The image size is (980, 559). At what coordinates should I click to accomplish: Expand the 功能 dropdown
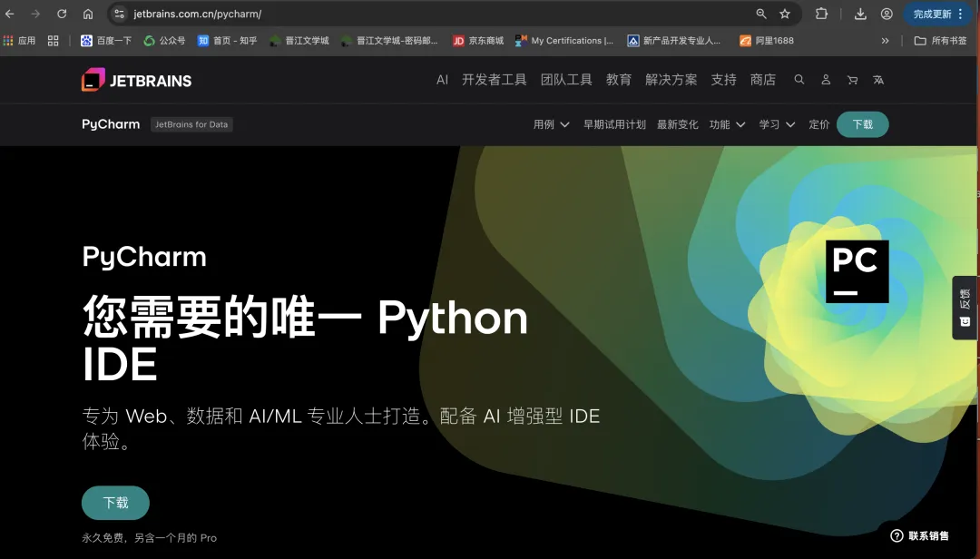[x=728, y=124]
